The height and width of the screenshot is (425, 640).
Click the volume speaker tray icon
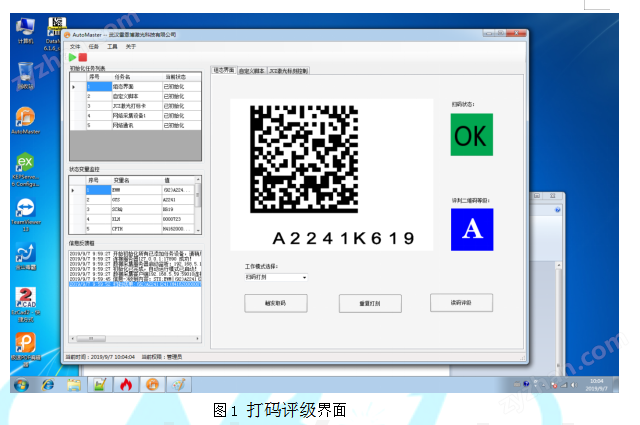(574, 385)
